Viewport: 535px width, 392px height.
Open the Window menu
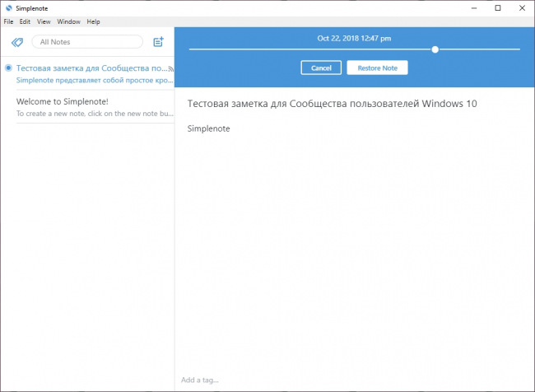(68, 21)
